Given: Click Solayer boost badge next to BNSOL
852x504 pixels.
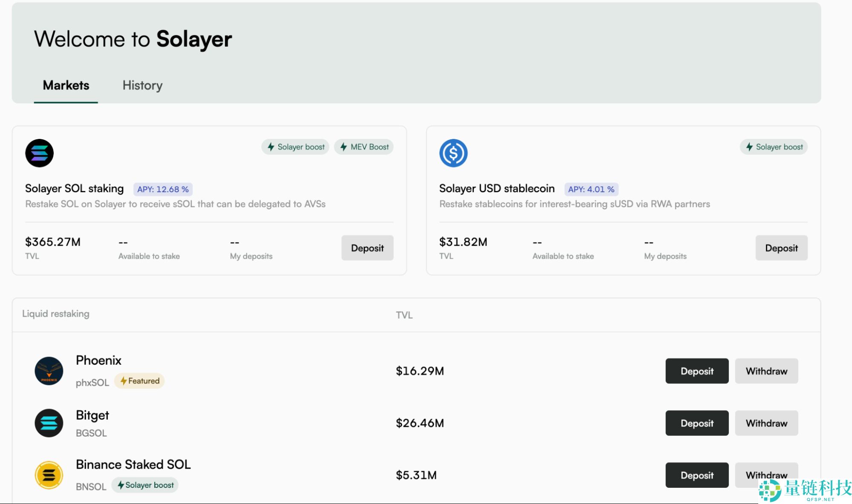Looking at the screenshot, I should point(145,485).
